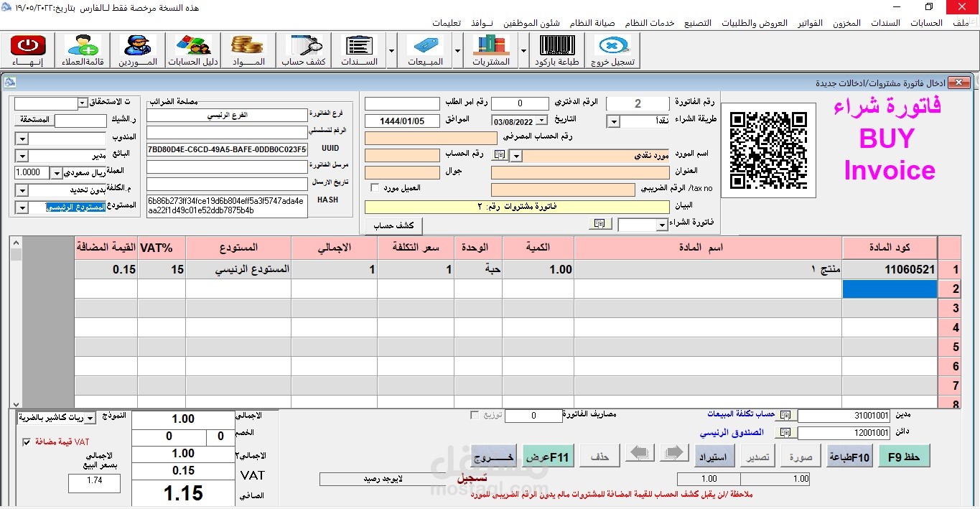The width and height of the screenshot is (980, 509).
Task: Click the Materials (المواد) coins icon
Action: coord(248,50)
